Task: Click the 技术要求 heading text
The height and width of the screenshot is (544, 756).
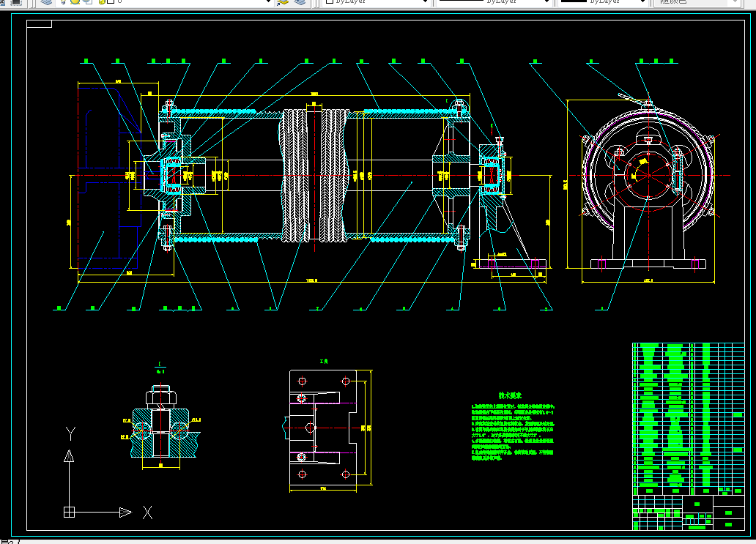Action: pyautogui.click(x=510, y=395)
